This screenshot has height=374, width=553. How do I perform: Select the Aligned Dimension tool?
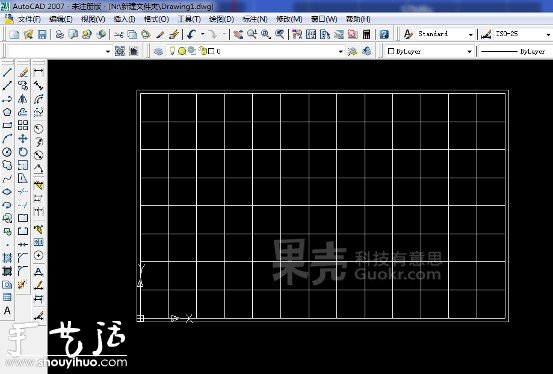pos(38,85)
